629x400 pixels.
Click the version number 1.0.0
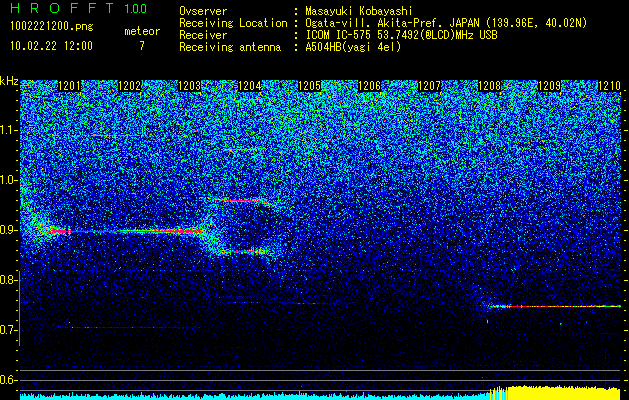[x=136, y=8]
